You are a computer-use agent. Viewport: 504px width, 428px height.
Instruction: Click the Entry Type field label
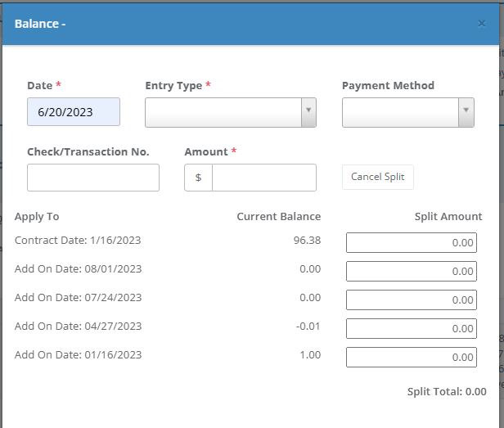(173, 86)
